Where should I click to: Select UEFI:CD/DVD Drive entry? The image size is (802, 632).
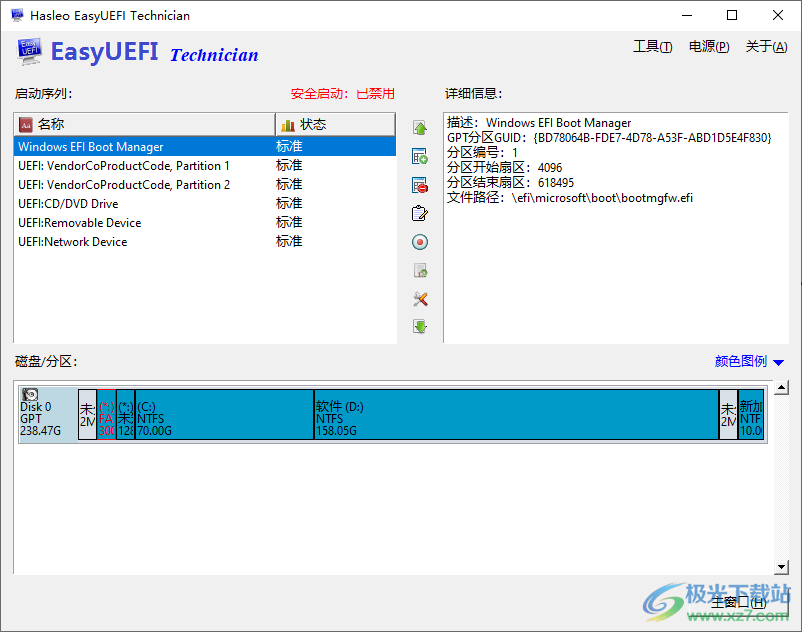(205, 204)
